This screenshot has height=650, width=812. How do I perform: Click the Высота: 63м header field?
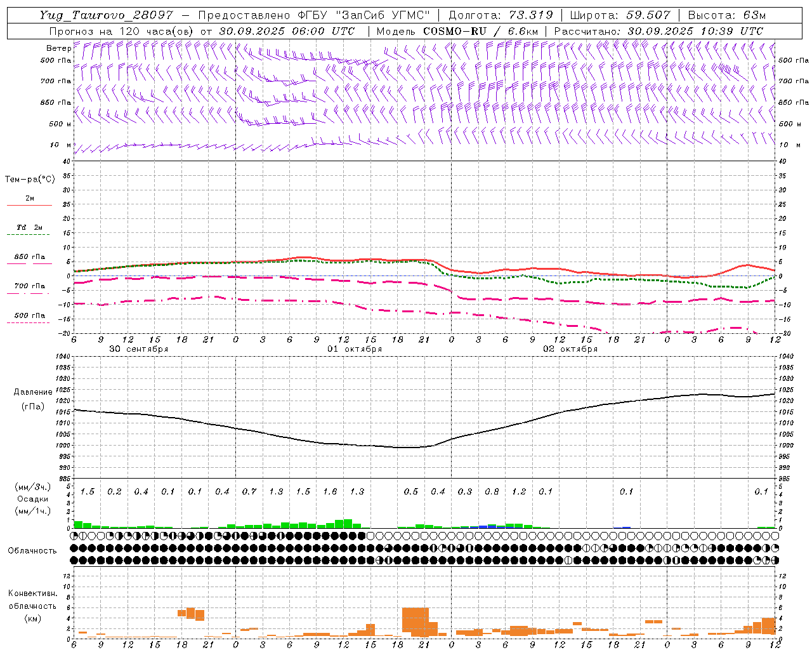(x=727, y=15)
